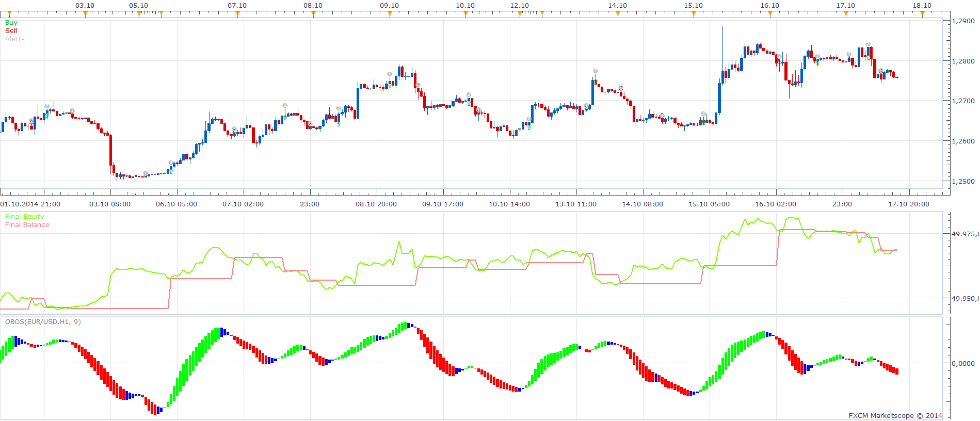This screenshot has height=421, width=980.
Task: Click the orange day marker under 07.10
Action: [x=237, y=14]
